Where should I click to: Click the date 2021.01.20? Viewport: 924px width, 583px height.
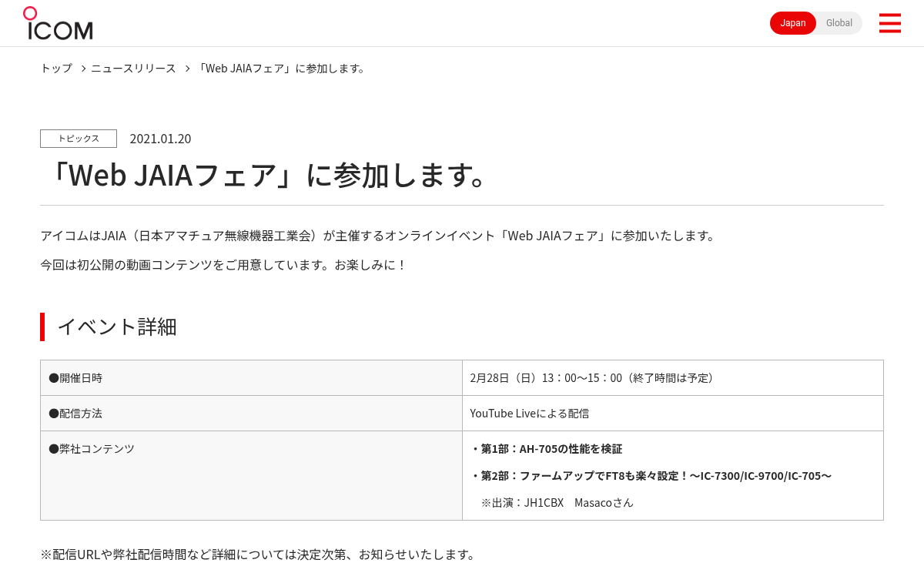(x=160, y=139)
